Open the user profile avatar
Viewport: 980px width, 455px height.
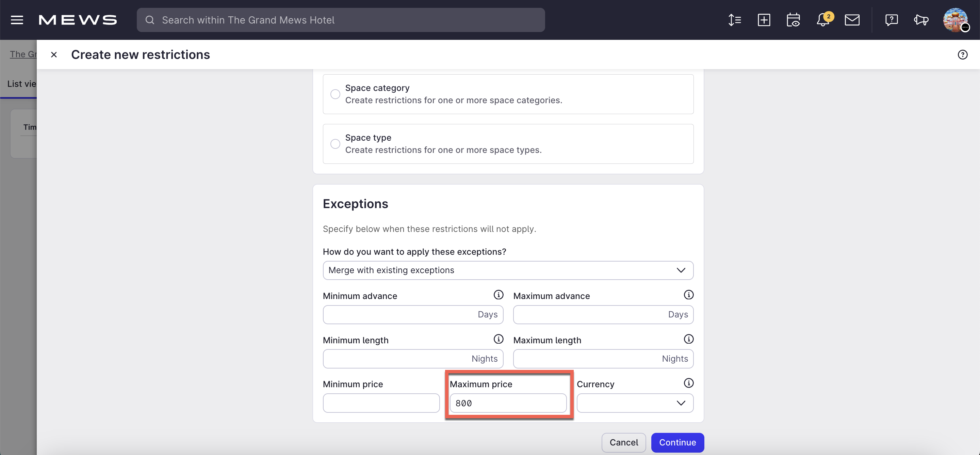(955, 20)
